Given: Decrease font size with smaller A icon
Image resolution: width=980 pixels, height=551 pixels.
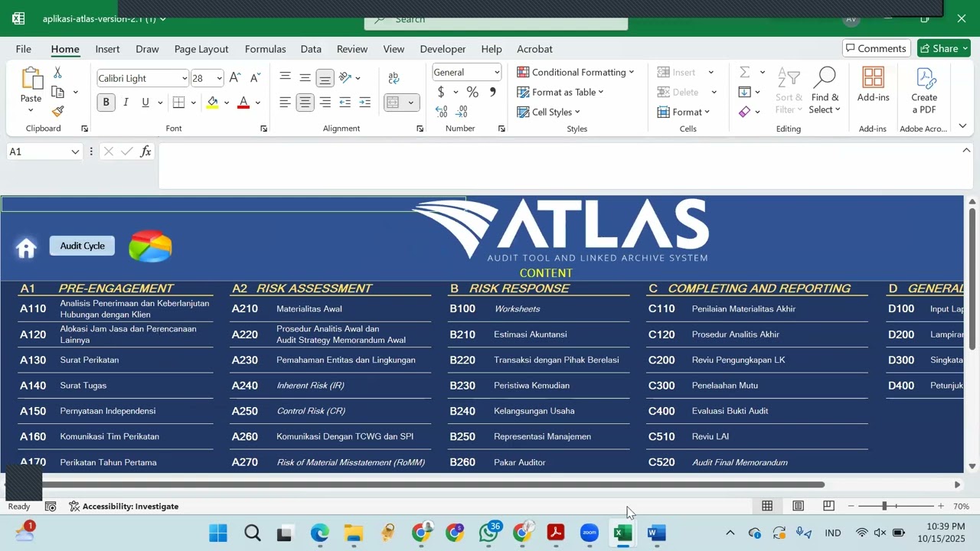Looking at the screenshot, I should (x=255, y=78).
